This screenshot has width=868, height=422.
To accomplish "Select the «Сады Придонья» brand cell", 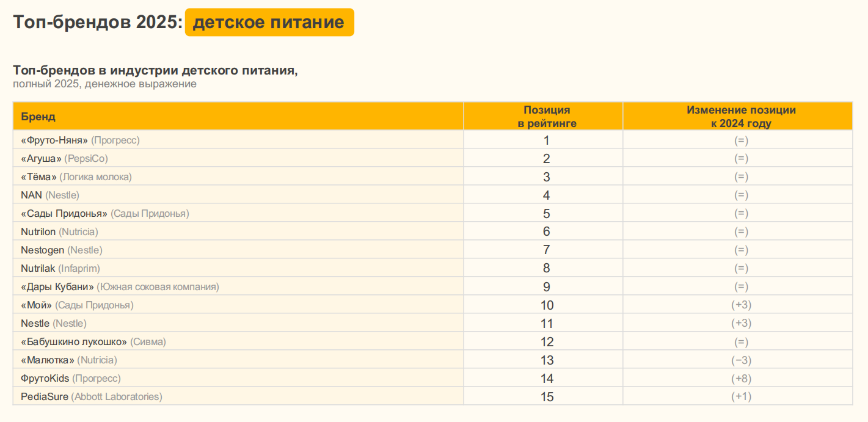I will point(238,213).
